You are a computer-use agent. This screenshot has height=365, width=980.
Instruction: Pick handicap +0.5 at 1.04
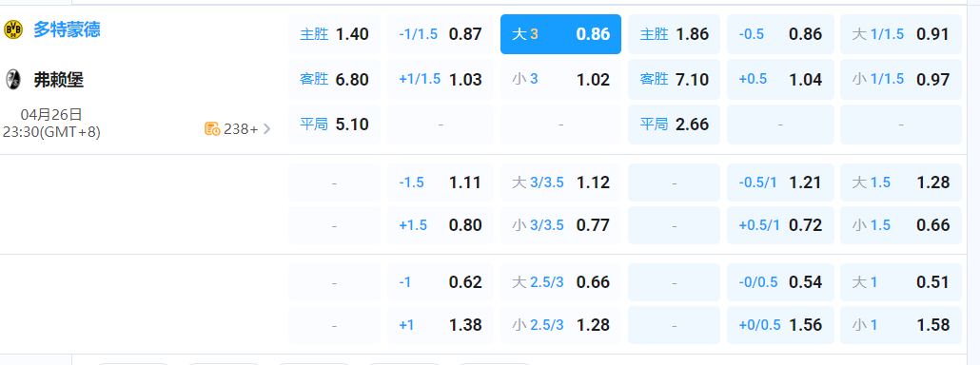coord(780,79)
